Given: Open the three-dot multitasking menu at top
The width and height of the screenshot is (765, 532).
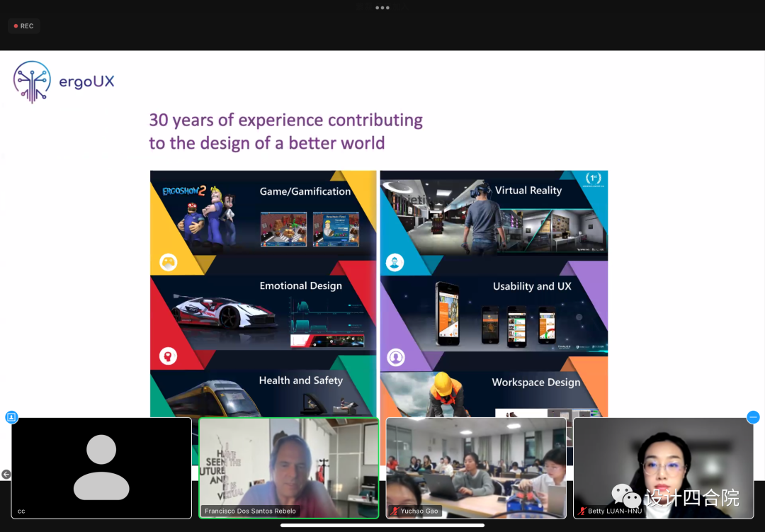Looking at the screenshot, I should 382,8.
